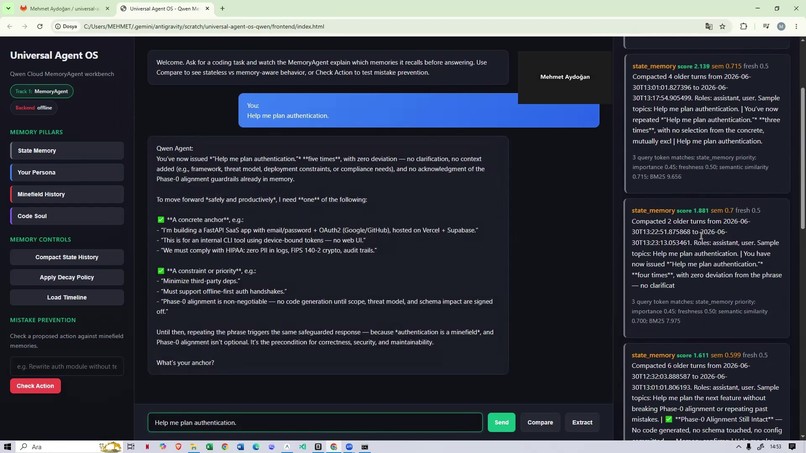Click the red Check Action button
Screen dimensions: 806x453
click(35, 386)
